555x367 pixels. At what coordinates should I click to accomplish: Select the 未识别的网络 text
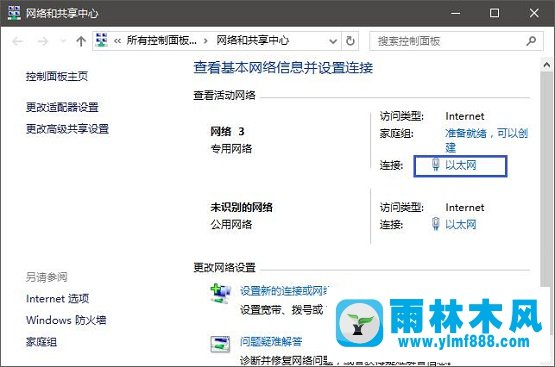point(241,207)
